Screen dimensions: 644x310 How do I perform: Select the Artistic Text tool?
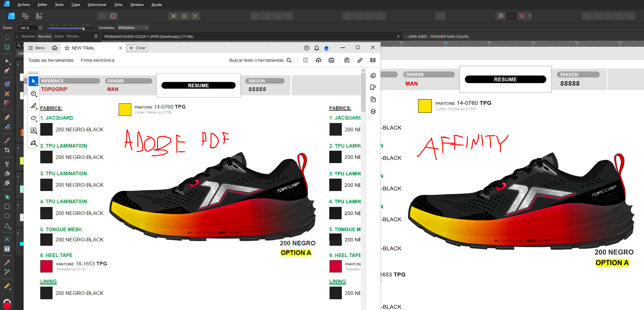[7, 239]
